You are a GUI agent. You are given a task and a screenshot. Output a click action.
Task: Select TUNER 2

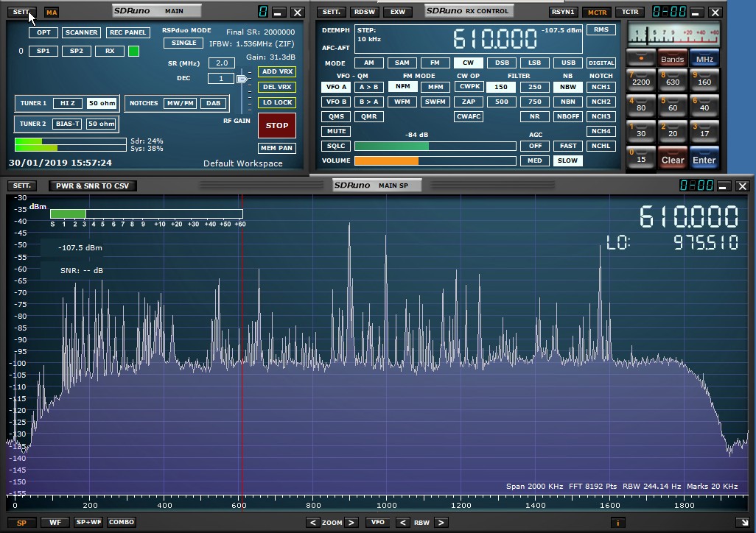point(32,124)
